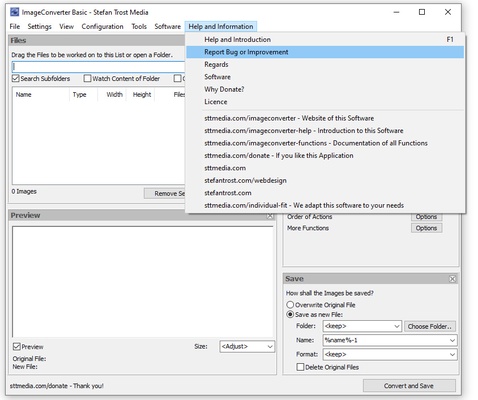Viewport: 478px width, 400px height.
Task: Expand the Format dropdown
Action: (x=452, y=354)
